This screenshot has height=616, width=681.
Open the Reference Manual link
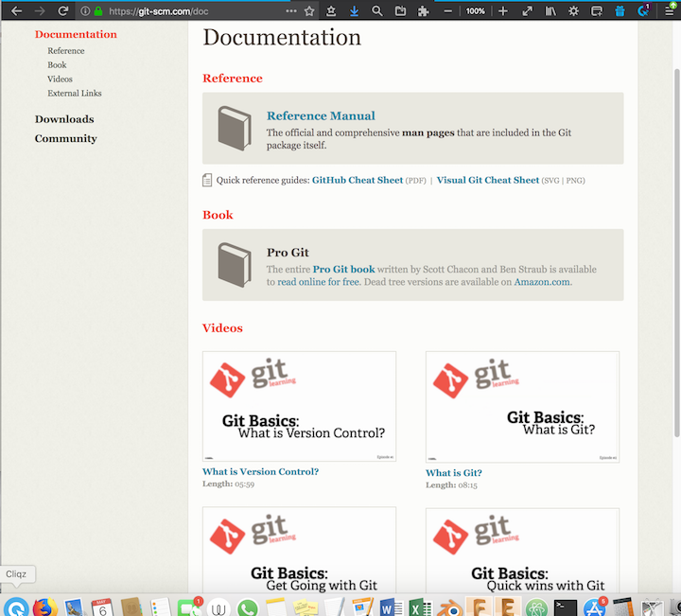tap(321, 116)
